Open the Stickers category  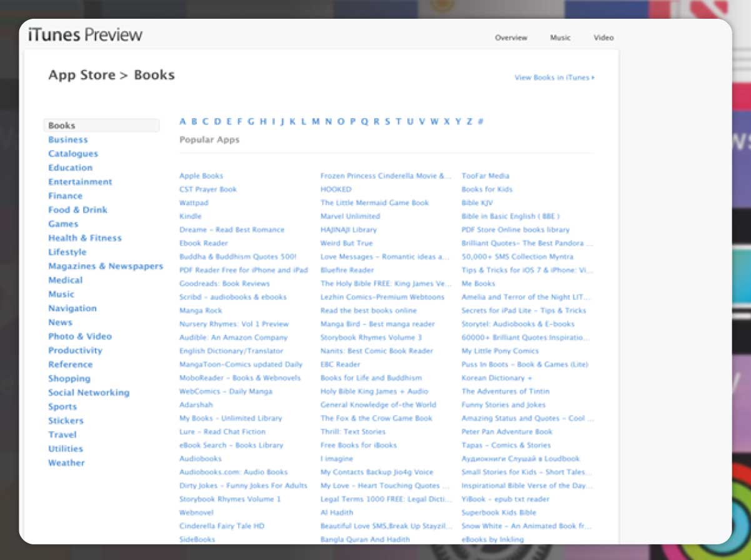66,421
